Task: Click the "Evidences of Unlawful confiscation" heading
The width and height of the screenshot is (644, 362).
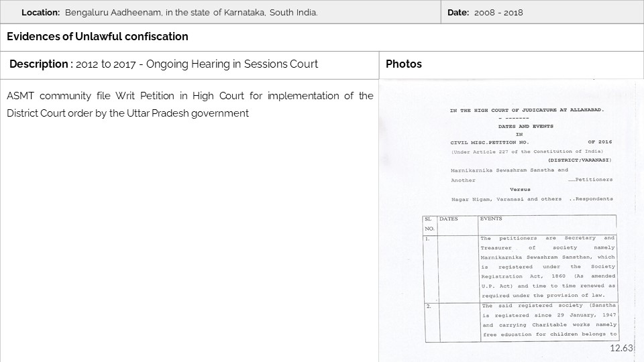Action: coord(97,37)
